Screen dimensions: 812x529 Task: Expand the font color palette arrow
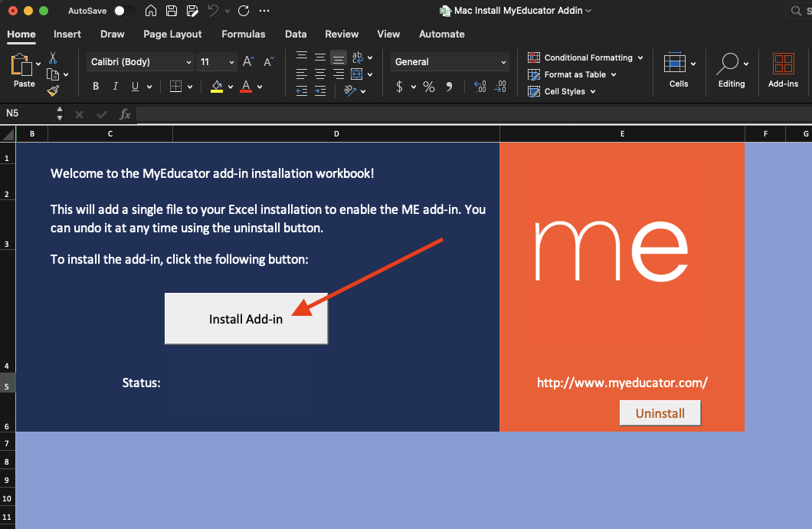pyautogui.click(x=260, y=87)
